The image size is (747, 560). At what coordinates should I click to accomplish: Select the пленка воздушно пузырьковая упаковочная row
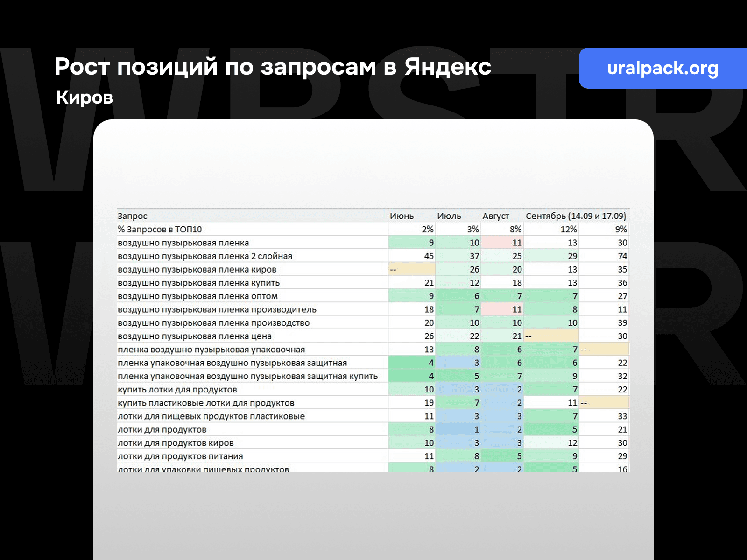pos(210,349)
